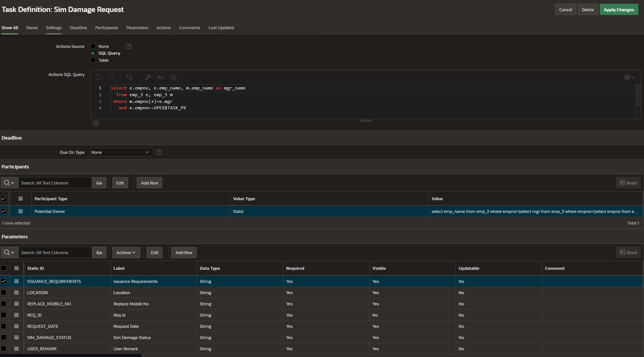
Task: Validate the SQL query with checkmark icon
Action: pyautogui.click(x=173, y=77)
